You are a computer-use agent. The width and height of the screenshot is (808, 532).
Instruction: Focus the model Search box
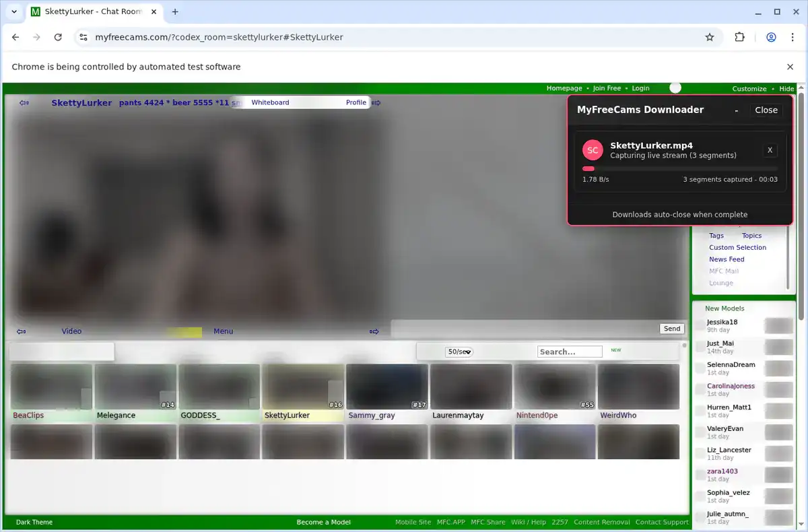pos(570,352)
